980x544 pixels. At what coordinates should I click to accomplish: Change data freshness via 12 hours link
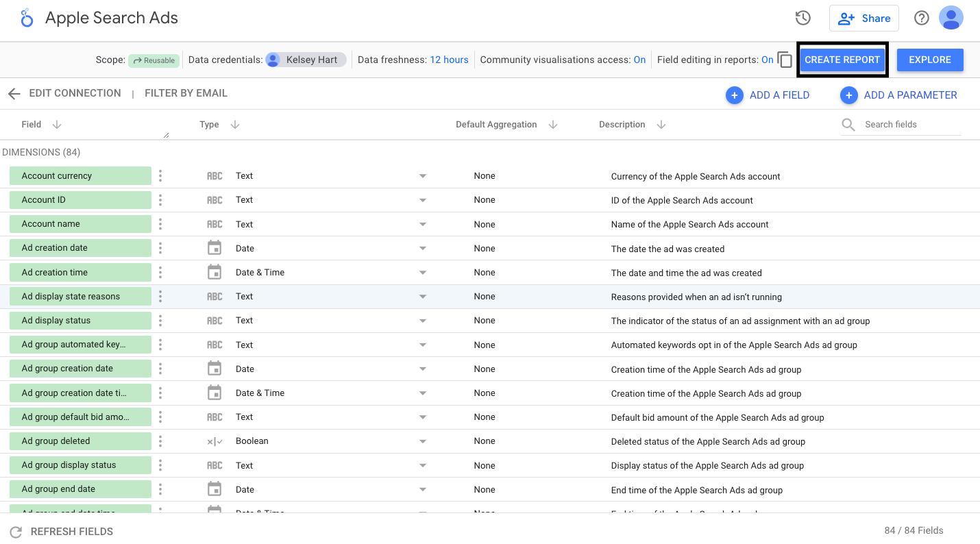tap(449, 60)
